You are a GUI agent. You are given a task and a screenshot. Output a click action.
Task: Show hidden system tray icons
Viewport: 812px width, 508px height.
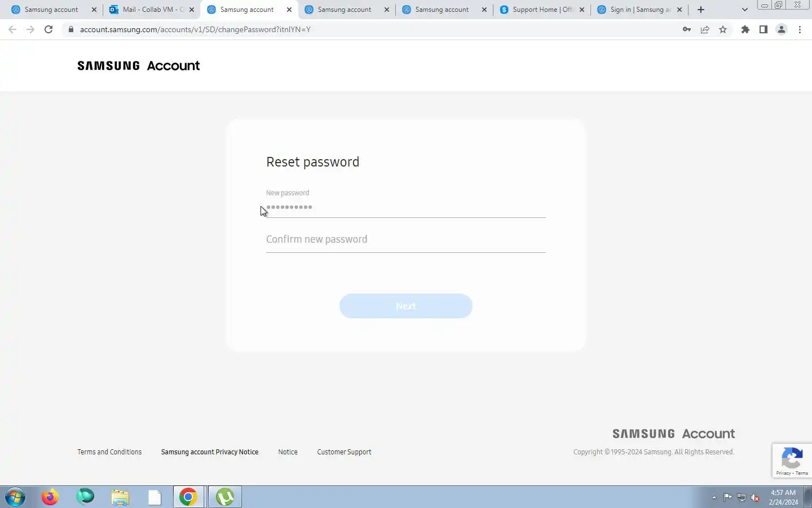point(714,497)
